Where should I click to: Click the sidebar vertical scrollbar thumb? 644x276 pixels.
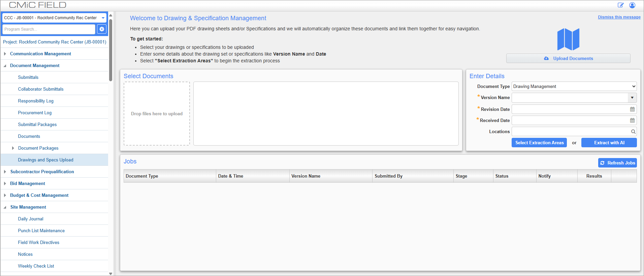tap(110, 50)
